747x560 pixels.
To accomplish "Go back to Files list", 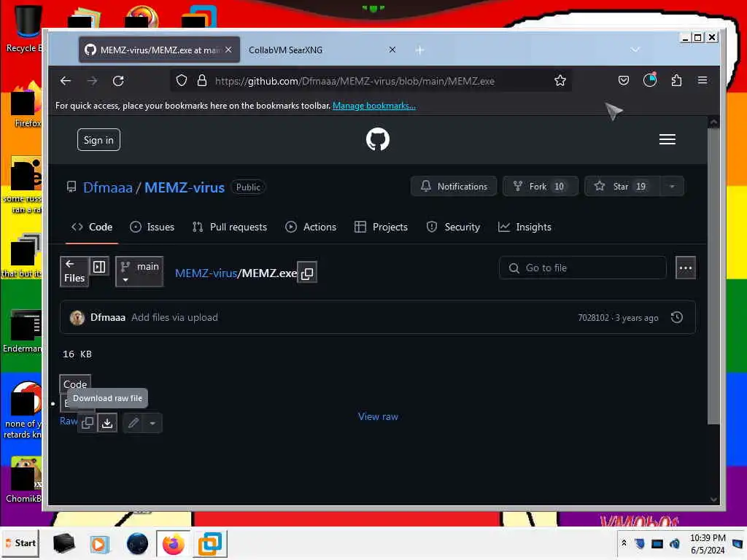I will point(74,271).
